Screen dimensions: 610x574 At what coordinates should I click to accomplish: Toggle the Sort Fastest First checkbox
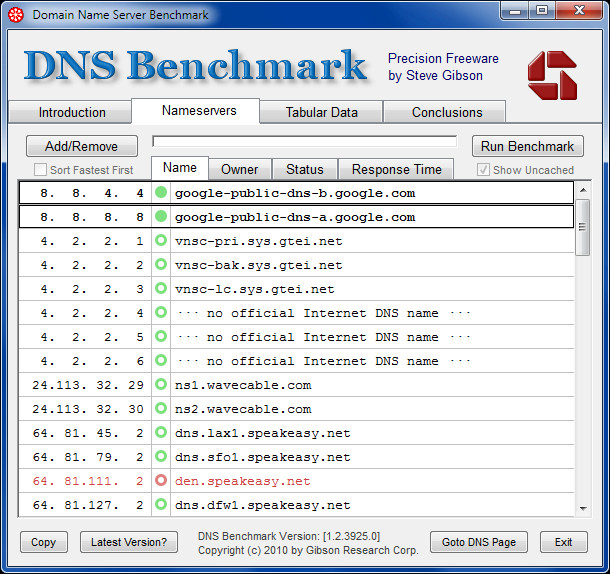click(40, 170)
